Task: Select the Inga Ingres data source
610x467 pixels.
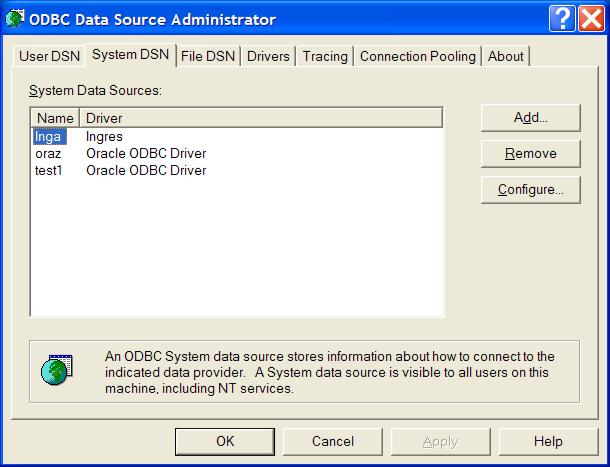Action: coord(49,137)
